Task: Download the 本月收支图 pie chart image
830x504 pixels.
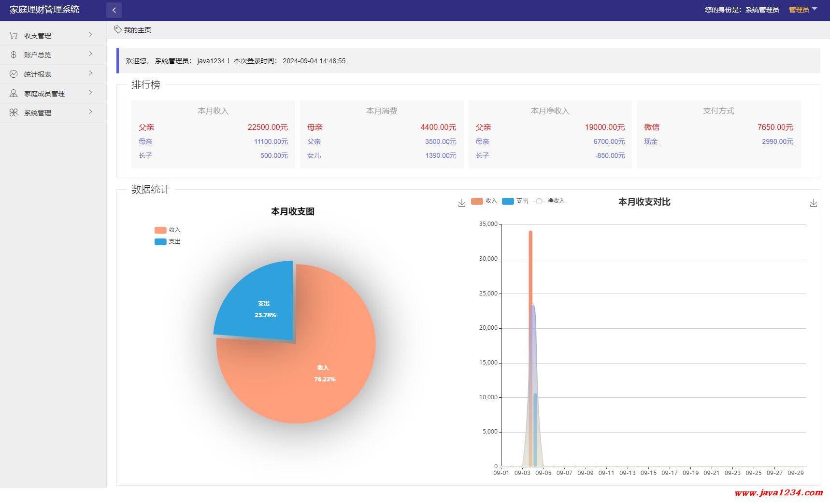Action: click(x=461, y=203)
